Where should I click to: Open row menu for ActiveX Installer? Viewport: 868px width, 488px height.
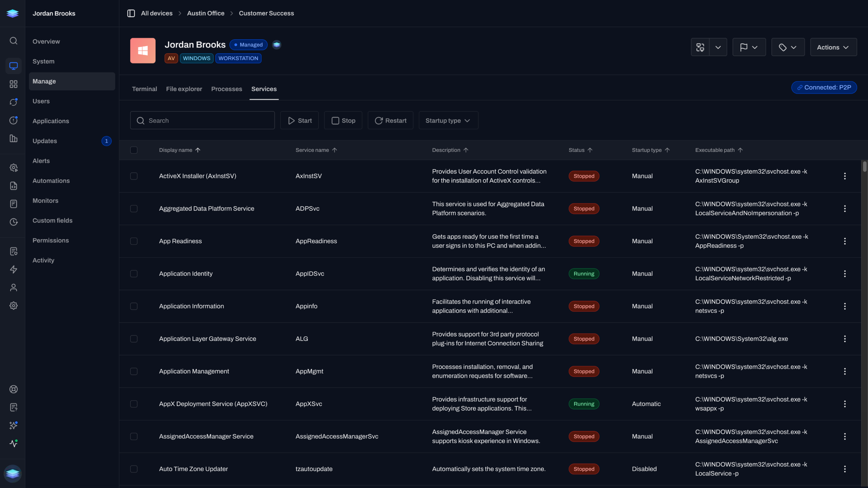(845, 176)
